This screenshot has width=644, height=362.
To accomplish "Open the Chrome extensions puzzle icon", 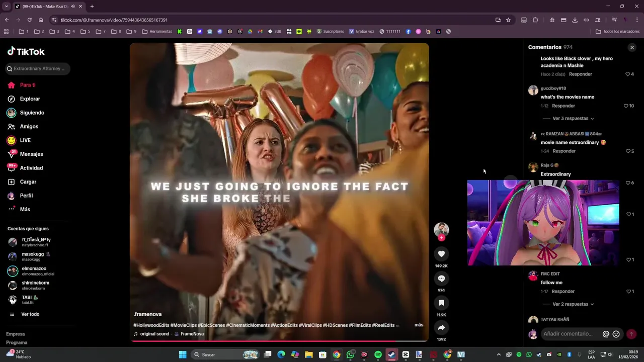I will click(x=535, y=20).
